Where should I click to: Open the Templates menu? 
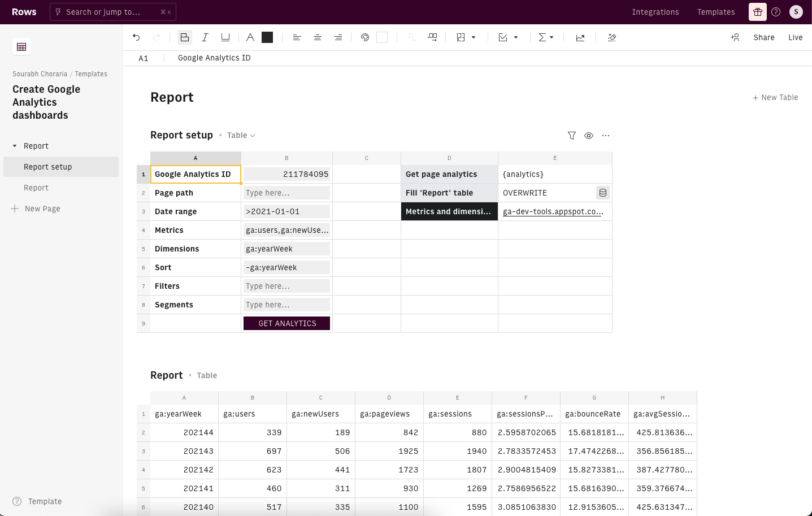point(716,12)
